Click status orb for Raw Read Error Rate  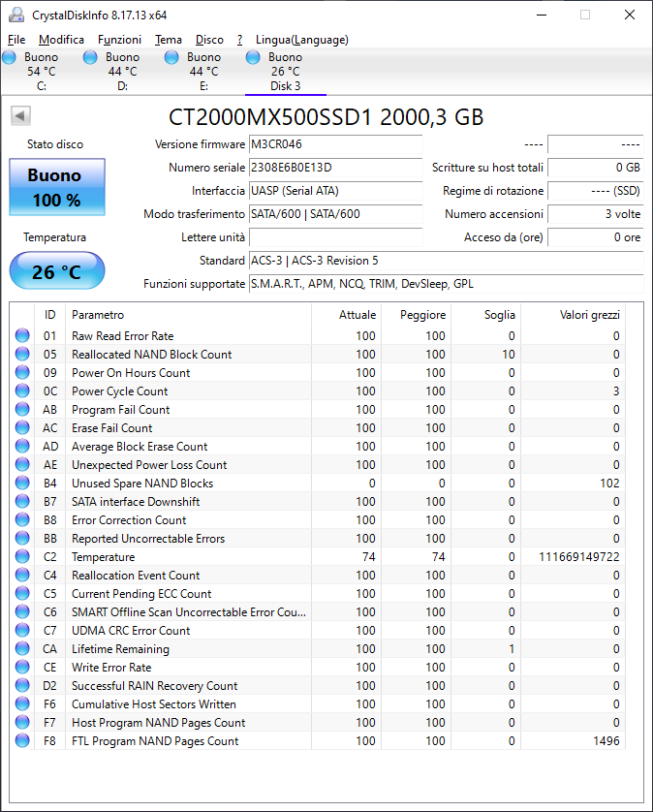(x=22, y=335)
